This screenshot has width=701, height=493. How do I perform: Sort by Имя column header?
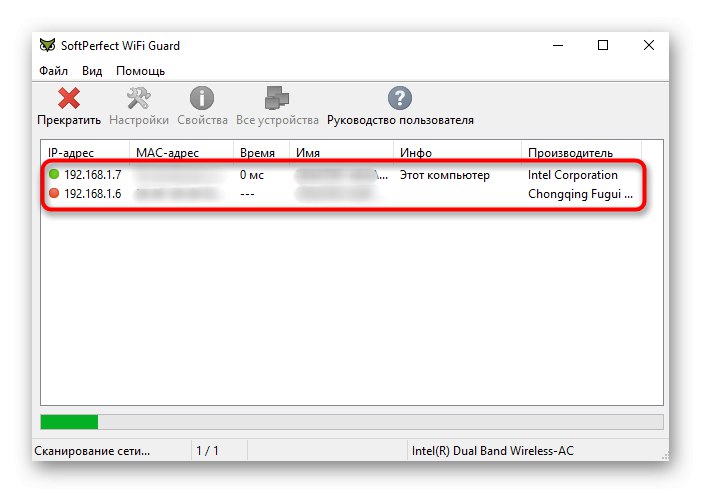click(x=341, y=152)
